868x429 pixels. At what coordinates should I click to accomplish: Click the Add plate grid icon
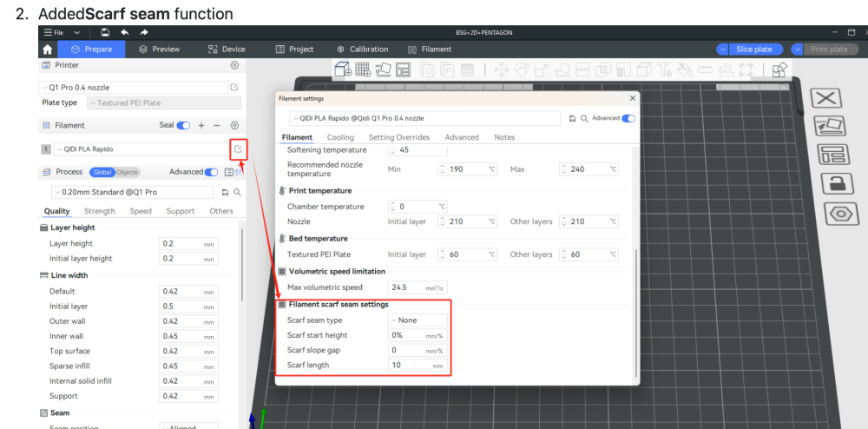tap(363, 69)
